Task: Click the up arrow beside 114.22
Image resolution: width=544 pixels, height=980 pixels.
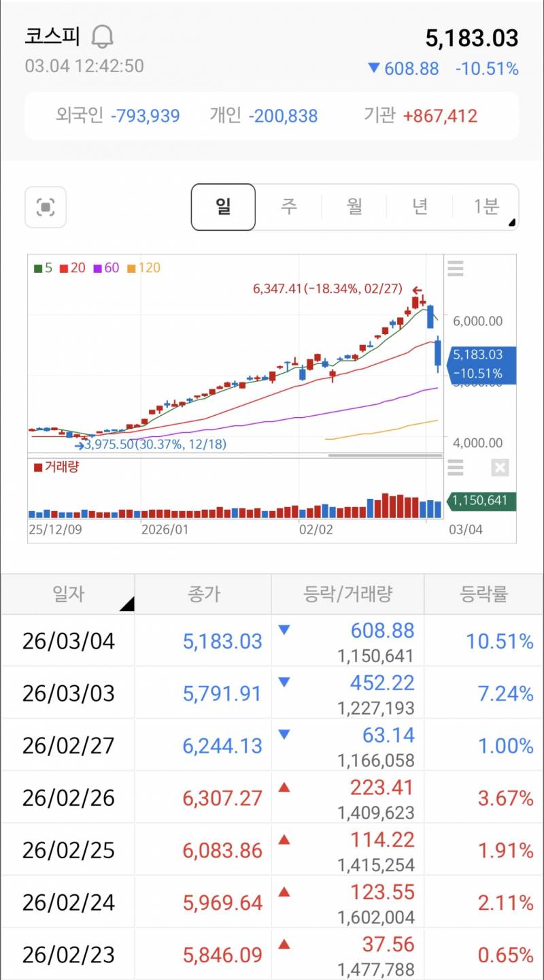Action: [284, 840]
